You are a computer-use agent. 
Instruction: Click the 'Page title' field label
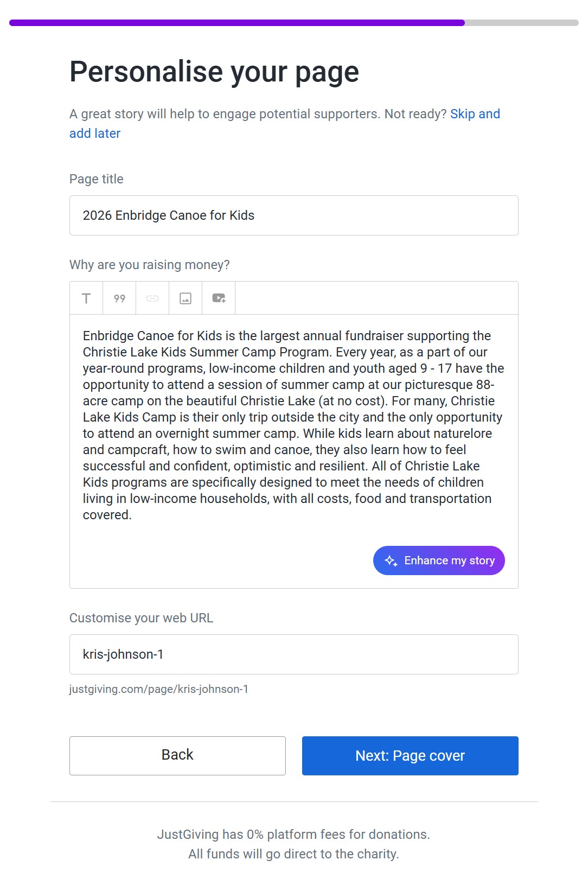click(x=97, y=179)
